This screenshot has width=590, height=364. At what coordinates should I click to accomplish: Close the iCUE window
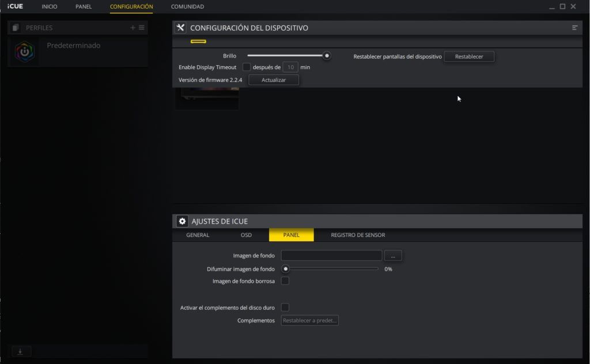point(573,6)
